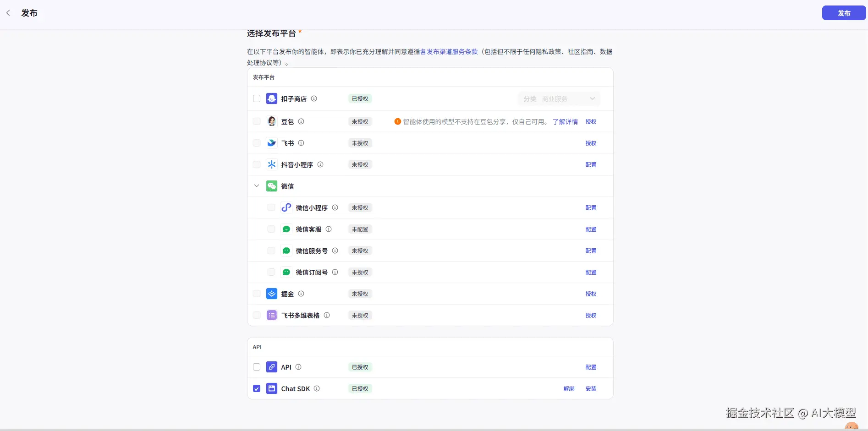The height and width of the screenshot is (431, 868).
Task: Click 解绑 link for Chat SDK
Action: point(569,389)
